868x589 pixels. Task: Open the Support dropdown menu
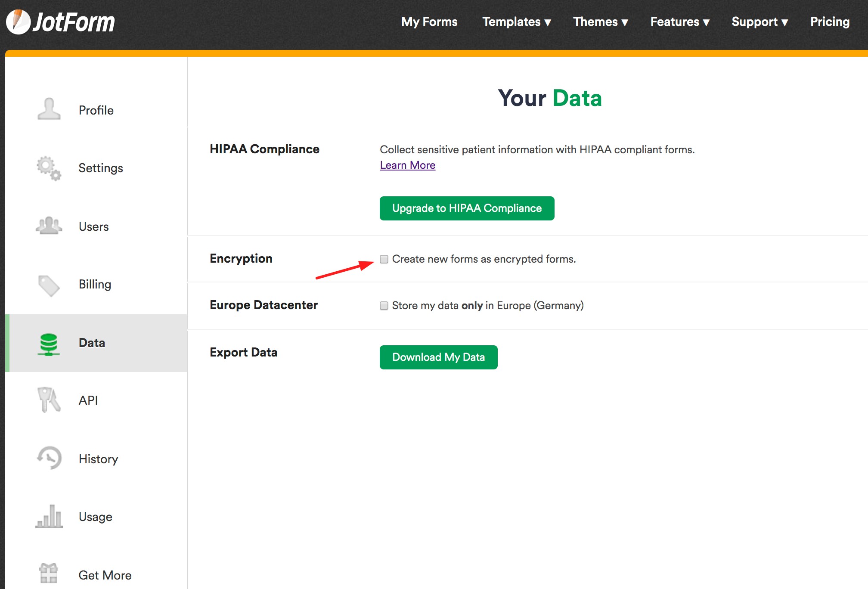click(759, 22)
